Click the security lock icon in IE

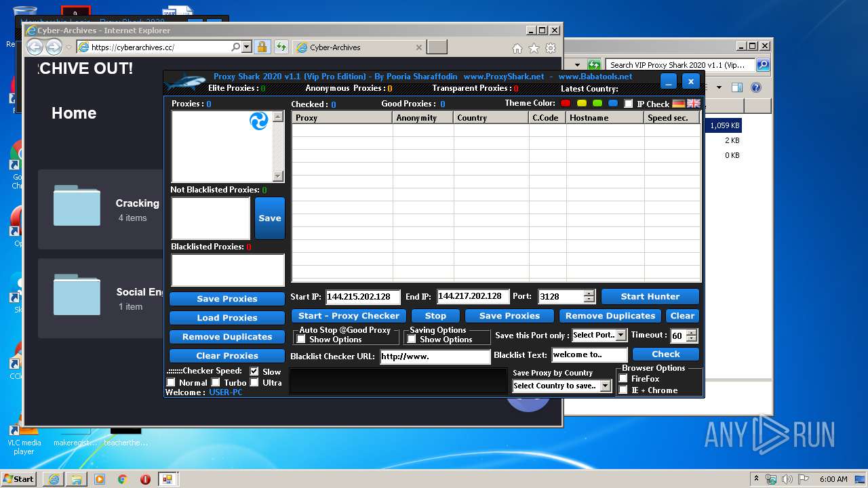(262, 47)
